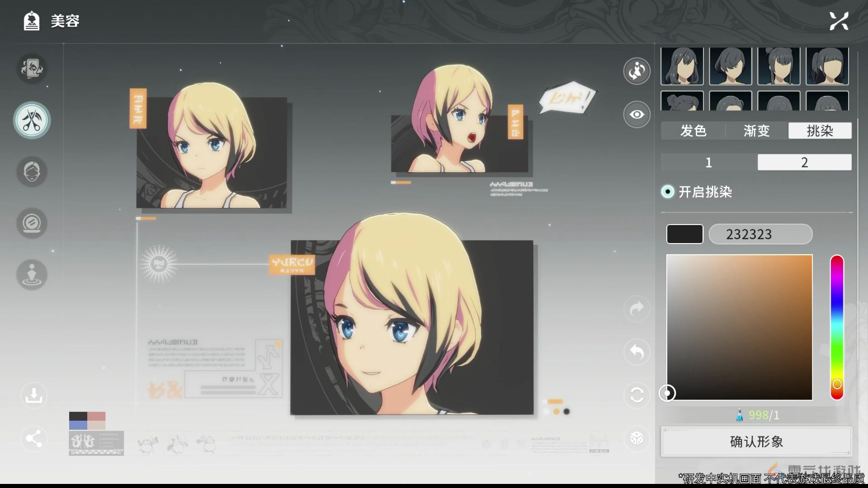Click the redo arrow icon
The image size is (868, 488).
tap(637, 309)
